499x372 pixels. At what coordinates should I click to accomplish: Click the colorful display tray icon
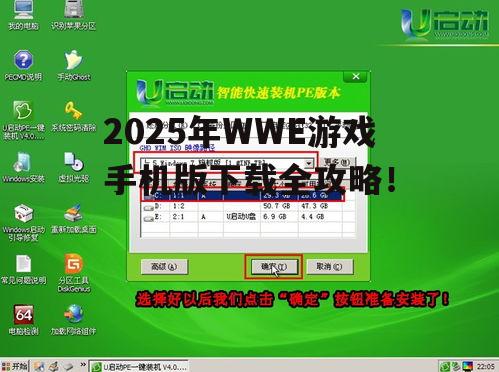(x=468, y=366)
